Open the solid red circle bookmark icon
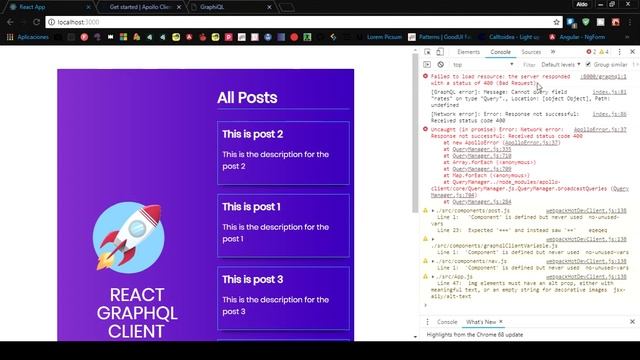Viewport: 640px width, 360px height. (294, 37)
